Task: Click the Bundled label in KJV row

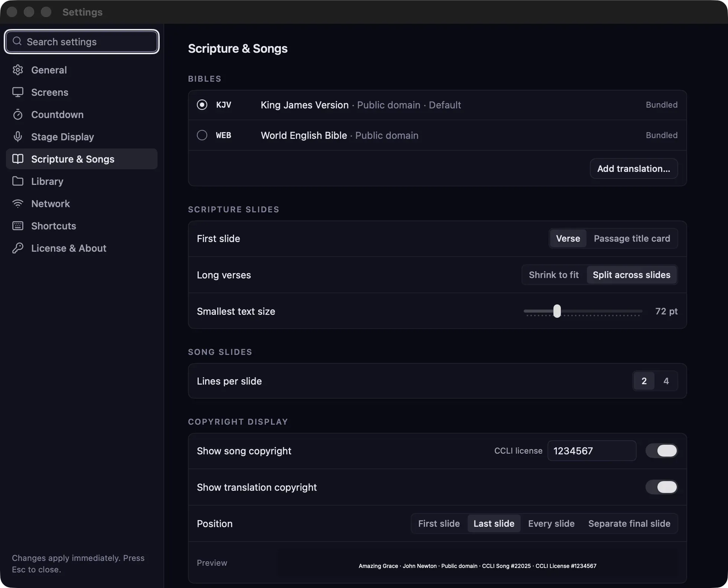Action: click(x=662, y=105)
